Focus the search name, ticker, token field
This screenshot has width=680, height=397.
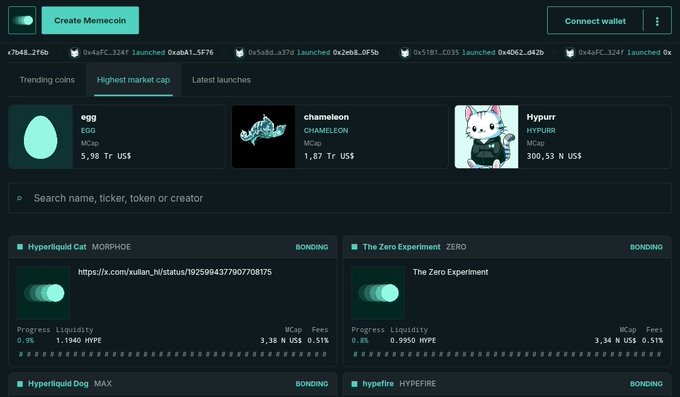[x=340, y=198]
